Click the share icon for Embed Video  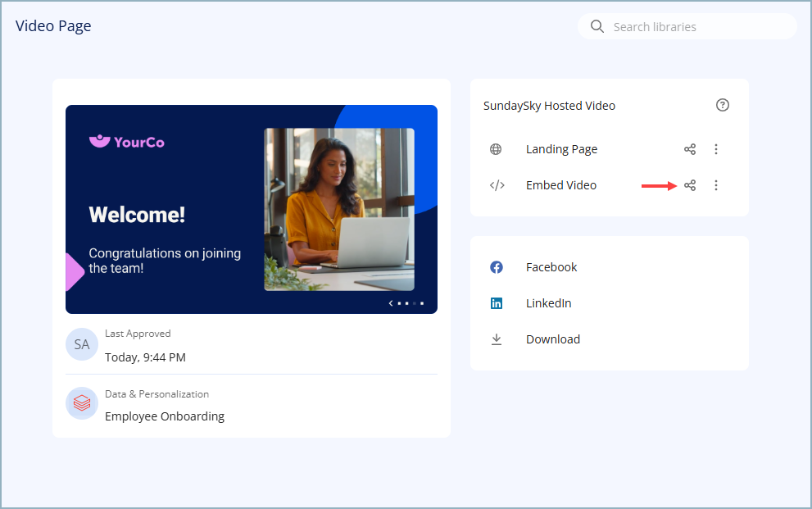pyautogui.click(x=690, y=185)
